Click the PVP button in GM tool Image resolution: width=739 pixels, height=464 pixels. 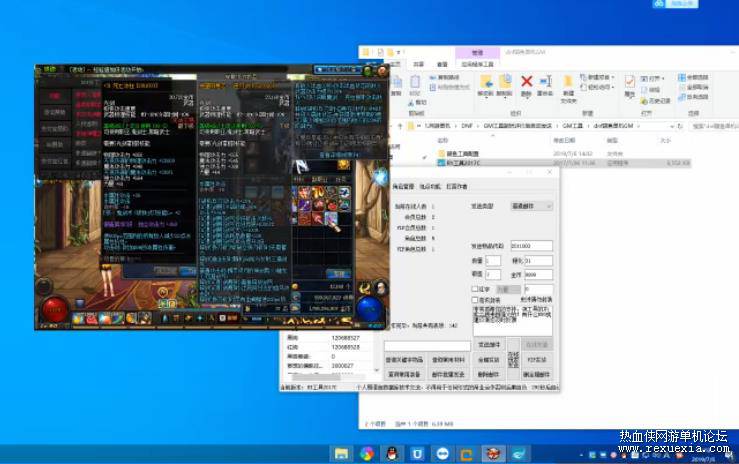click(x=537, y=360)
